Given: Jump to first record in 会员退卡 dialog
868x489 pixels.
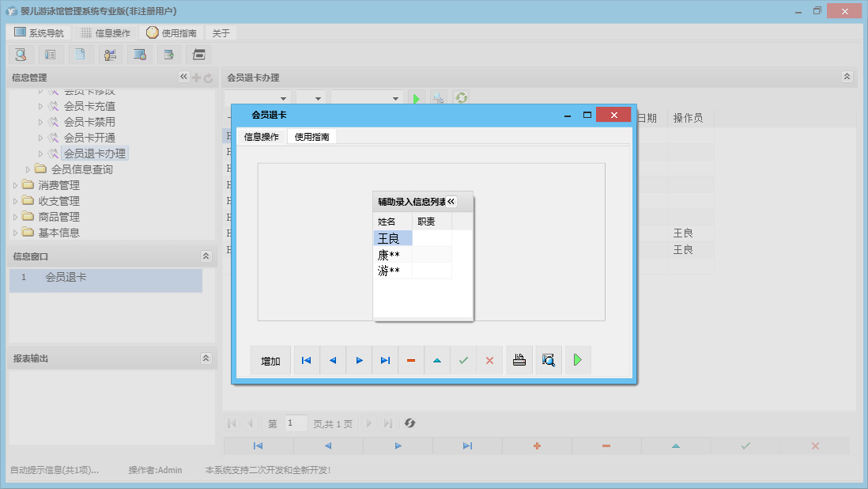Looking at the screenshot, I should 306,361.
